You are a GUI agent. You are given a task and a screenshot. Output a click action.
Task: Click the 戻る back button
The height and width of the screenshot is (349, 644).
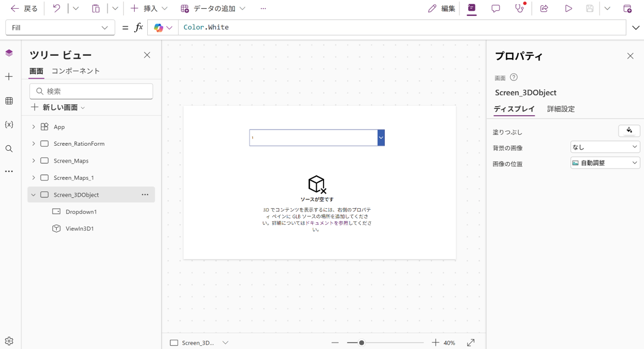pos(24,9)
